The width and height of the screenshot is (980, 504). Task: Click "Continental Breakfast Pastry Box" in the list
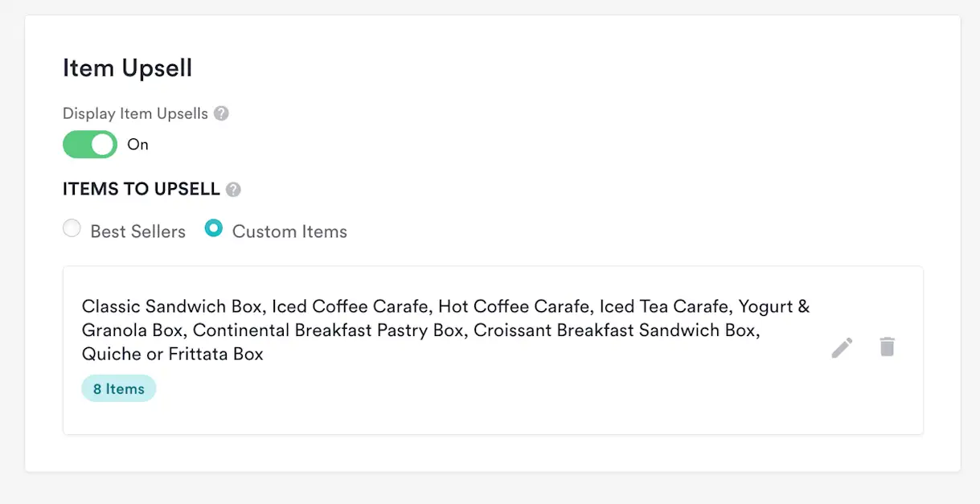click(x=328, y=330)
